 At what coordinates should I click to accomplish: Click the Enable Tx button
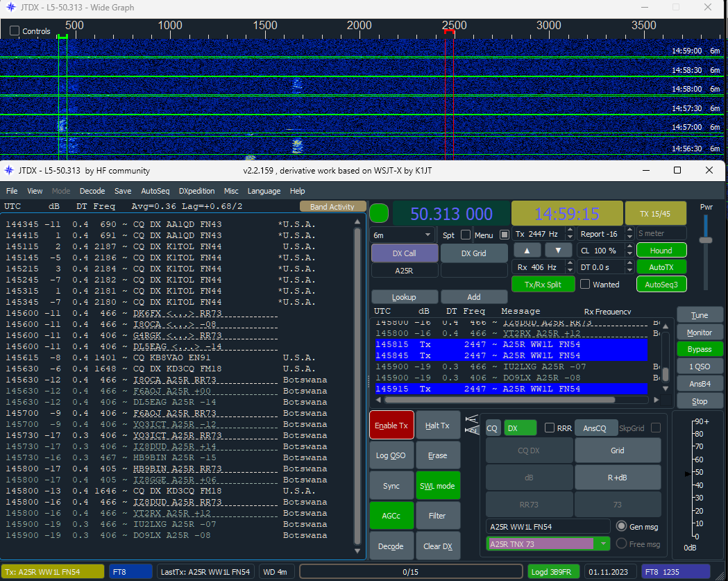click(x=391, y=425)
